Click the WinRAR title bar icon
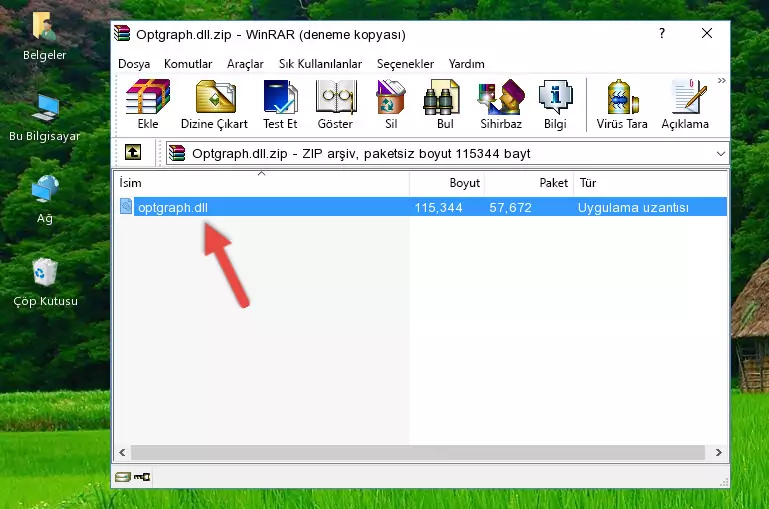 coord(122,34)
